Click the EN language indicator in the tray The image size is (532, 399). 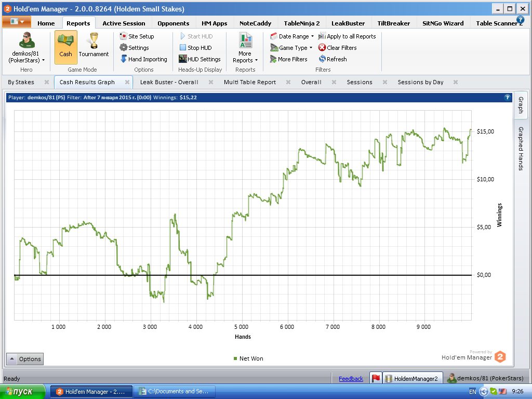click(473, 392)
